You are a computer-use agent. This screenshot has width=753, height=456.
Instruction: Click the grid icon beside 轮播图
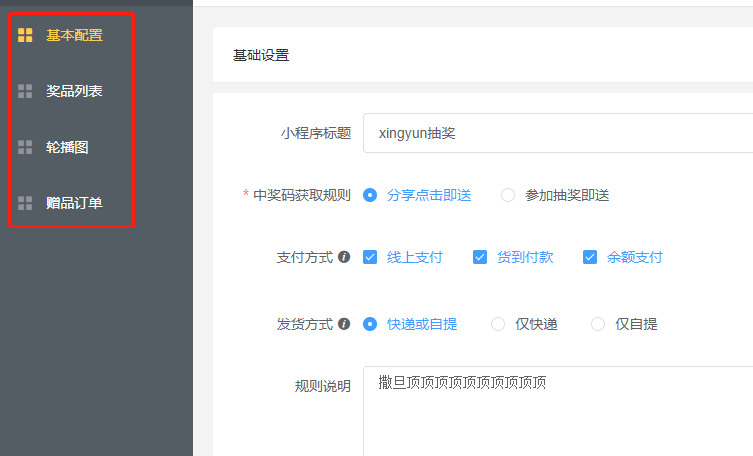tap(25, 147)
